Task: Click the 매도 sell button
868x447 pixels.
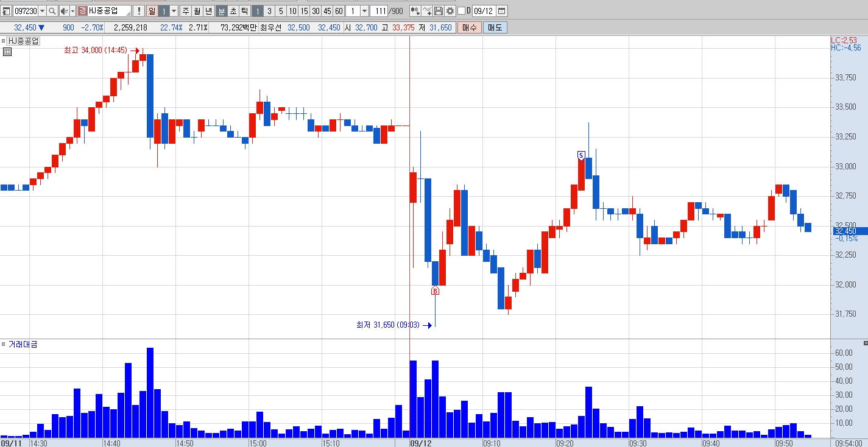Action: tap(495, 27)
